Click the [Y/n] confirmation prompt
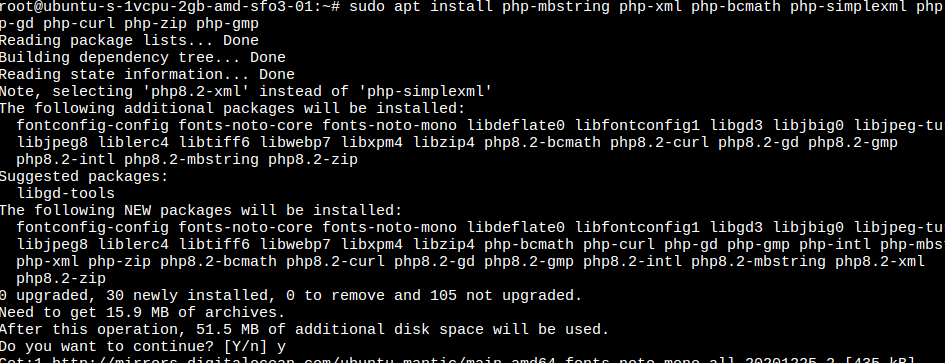The width and height of the screenshot is (945, 363). pos(246,347)
